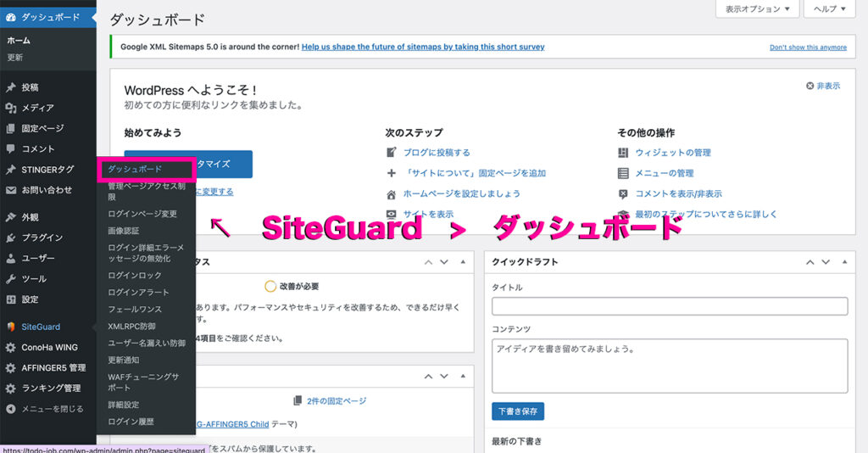The height and width of the screenshot is (453, 868).
Task: Click the pushpin icon next to 投稿
Action: (10, 87)
